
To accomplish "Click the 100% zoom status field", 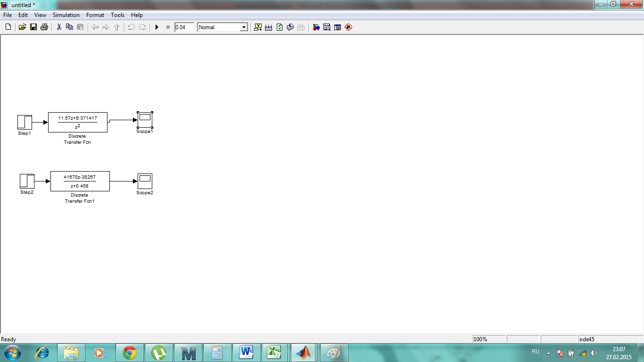I will [x=489, y=339].
